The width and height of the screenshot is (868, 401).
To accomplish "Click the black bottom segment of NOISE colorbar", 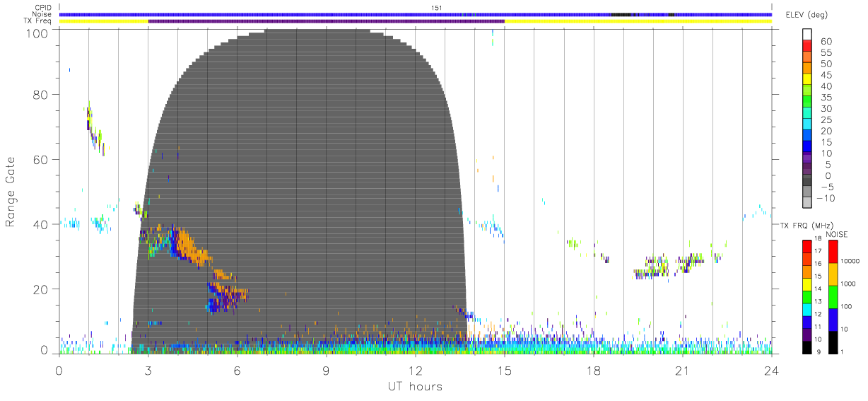I will click(833, 342).
